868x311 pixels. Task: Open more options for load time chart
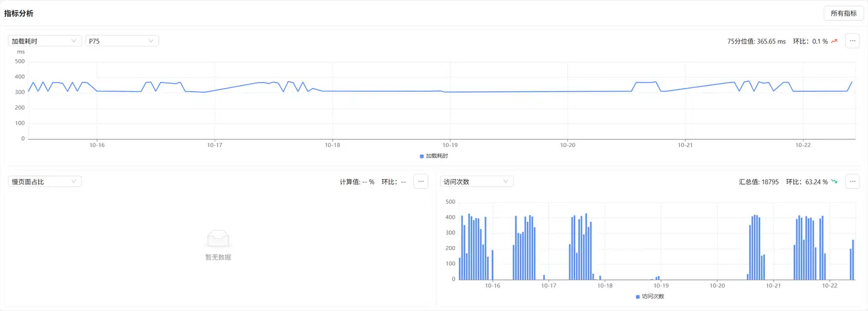pyautogui.click(x=852, y=41)
